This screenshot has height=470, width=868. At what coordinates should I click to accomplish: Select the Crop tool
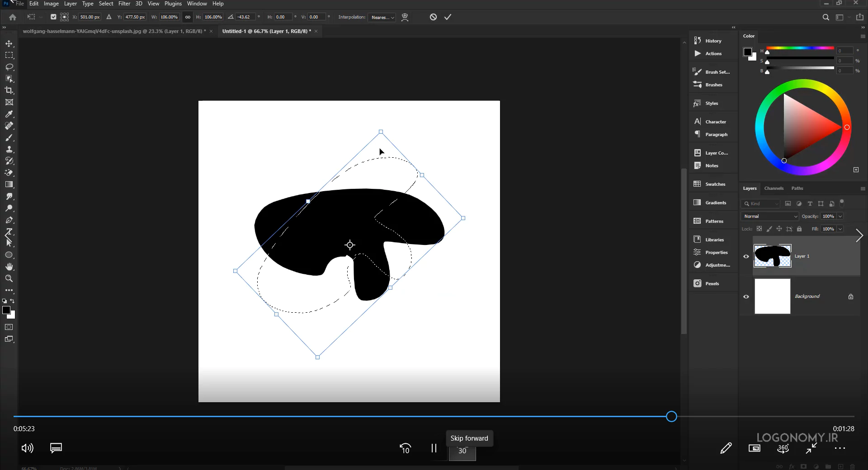[x=9, y=90]
